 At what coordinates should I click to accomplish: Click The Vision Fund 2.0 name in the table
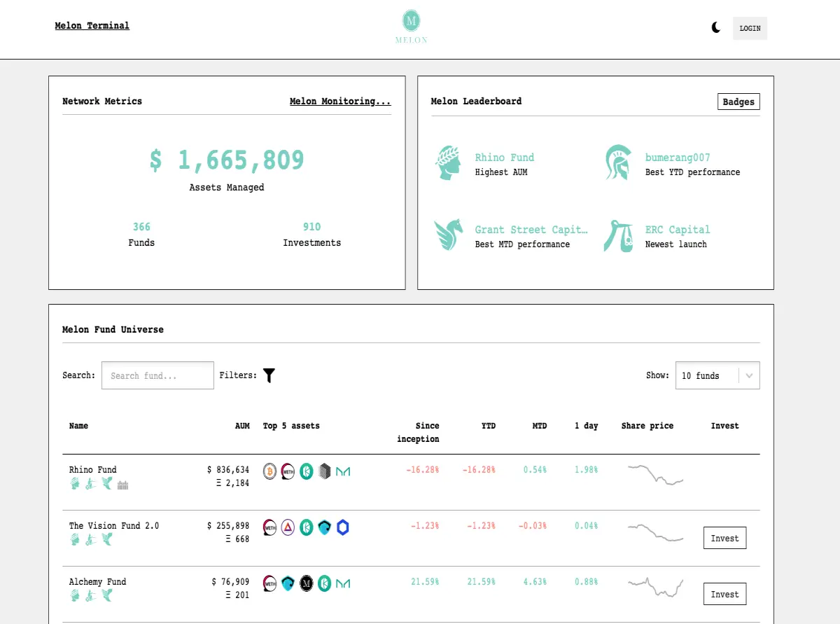point(113,526)
